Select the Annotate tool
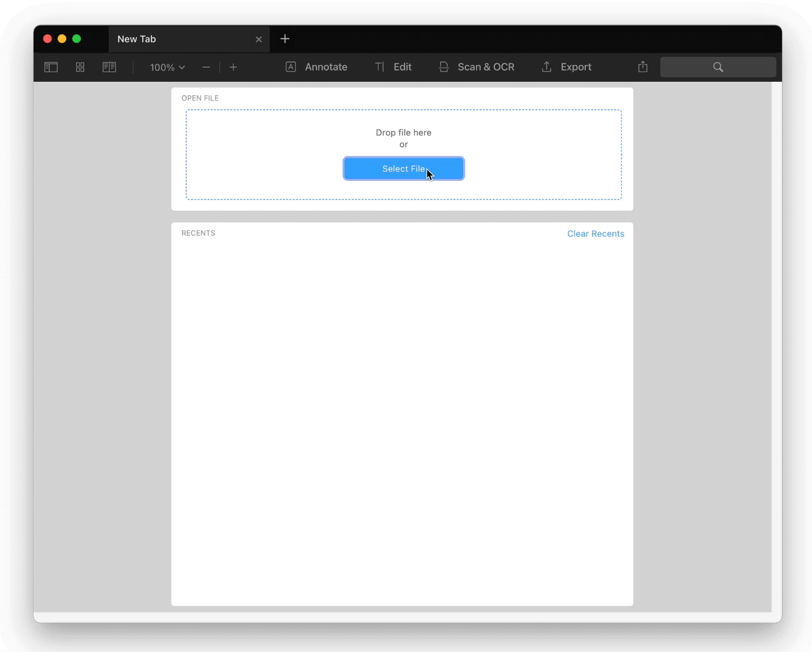This screenshot has width=812, height=652. pyautogui.click(x=317, y=67)
